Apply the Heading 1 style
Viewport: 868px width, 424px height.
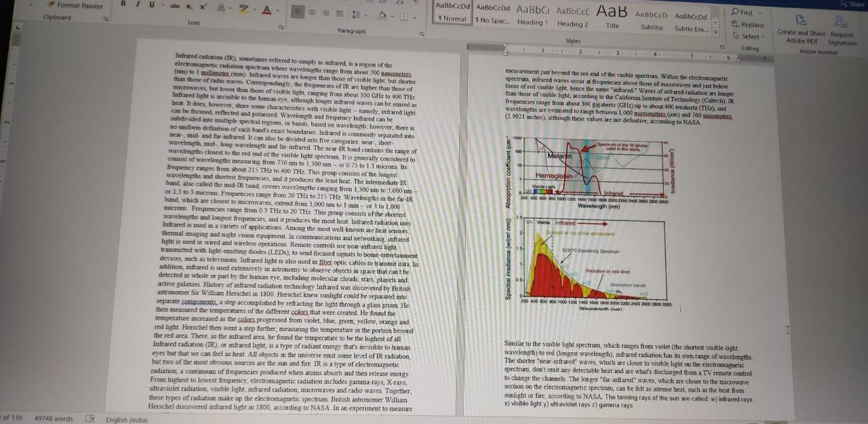coord(533,16)
